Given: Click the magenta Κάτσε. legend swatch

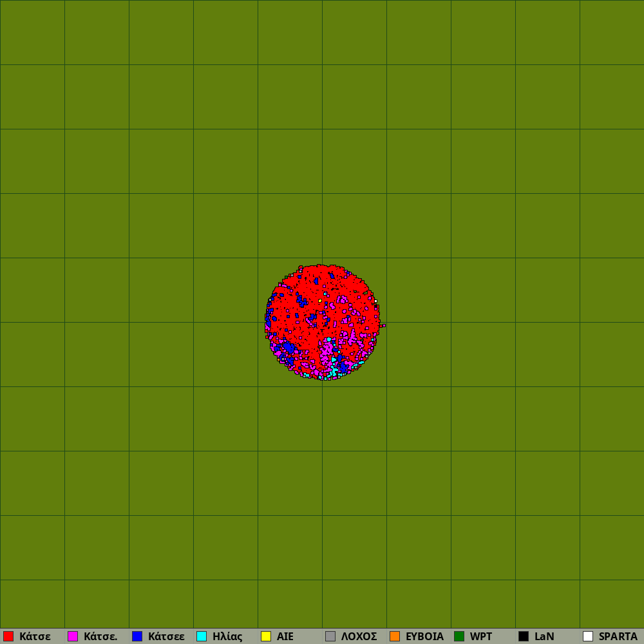Looking at the screenshot, I should click(x=73, y=636).
